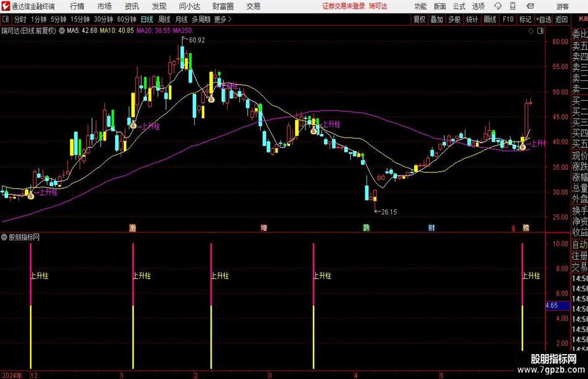588x379 pixels.
Task: Click the money bag signal near December
Action: [x=30, y=195]
